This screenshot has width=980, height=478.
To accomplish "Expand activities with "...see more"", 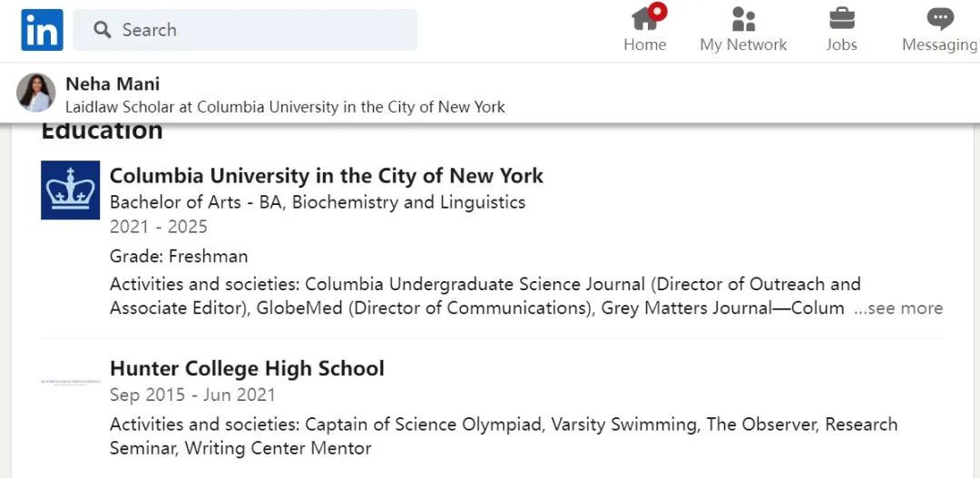I will click(x=898, y=308).
